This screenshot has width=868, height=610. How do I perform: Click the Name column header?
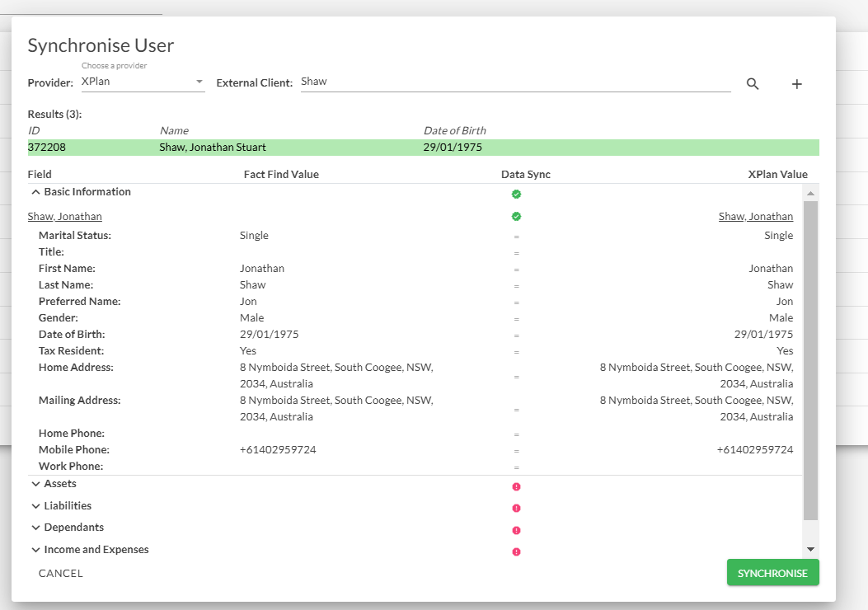coord(175,130)
